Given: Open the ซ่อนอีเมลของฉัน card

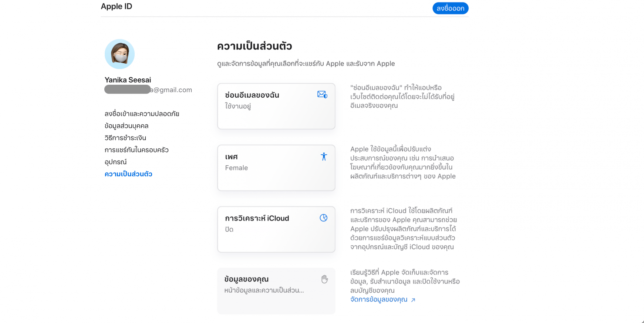Looking at the screenshot, I should coord(276,106).
